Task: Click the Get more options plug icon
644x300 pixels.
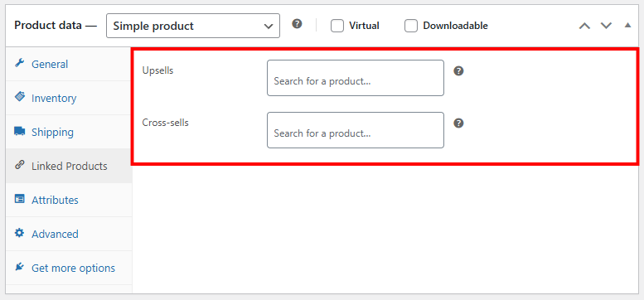Action: click(x=19, y=267)
